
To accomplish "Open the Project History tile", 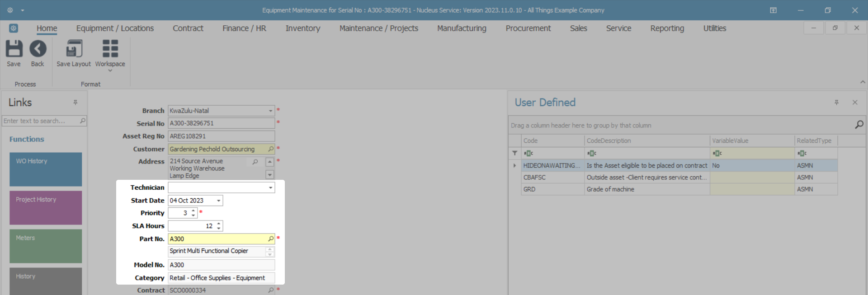I will (x=46, y=208).
